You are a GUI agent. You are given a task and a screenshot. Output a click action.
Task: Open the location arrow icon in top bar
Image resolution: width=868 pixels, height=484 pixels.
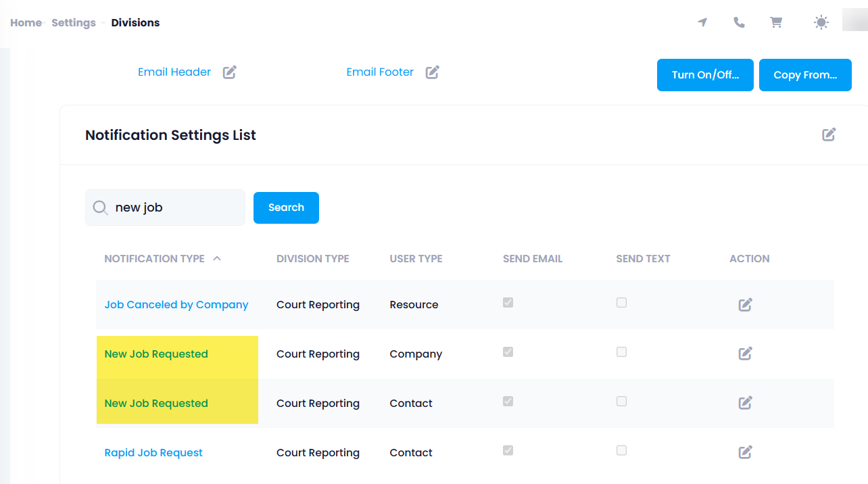[x=702, y=22]
